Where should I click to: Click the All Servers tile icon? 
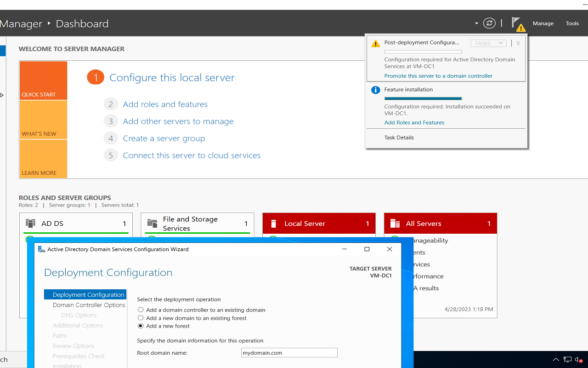click(395, 224)
